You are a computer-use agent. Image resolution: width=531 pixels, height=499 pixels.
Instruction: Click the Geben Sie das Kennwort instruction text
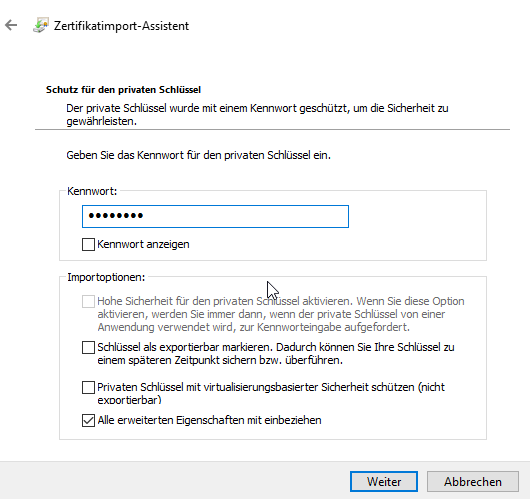pos(198,155)
